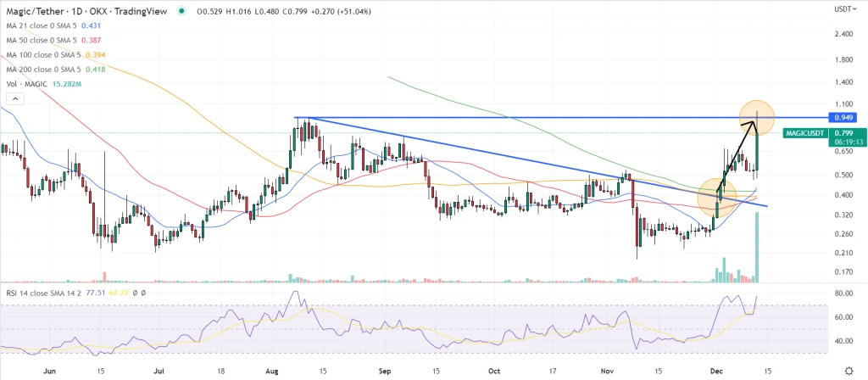The height and width of the screenshot is (380, 868).
Task: Click the MA 200 value 0.418
Action: (x=95, y=70)
